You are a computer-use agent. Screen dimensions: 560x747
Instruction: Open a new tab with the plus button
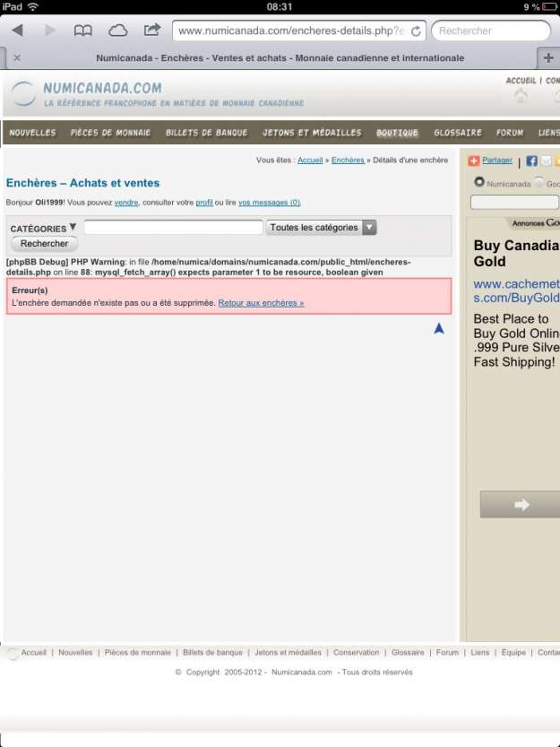pos(548,57)
